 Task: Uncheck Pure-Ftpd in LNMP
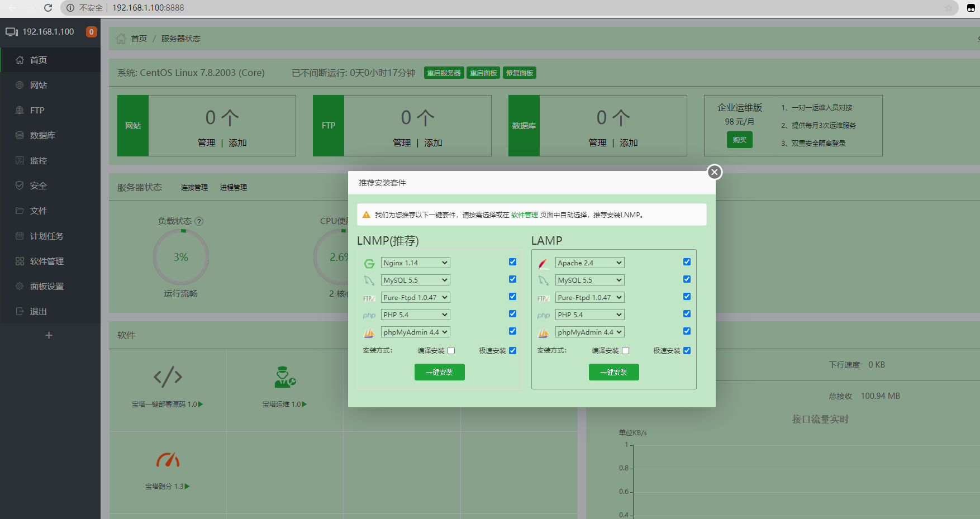[x=512, y=297]
